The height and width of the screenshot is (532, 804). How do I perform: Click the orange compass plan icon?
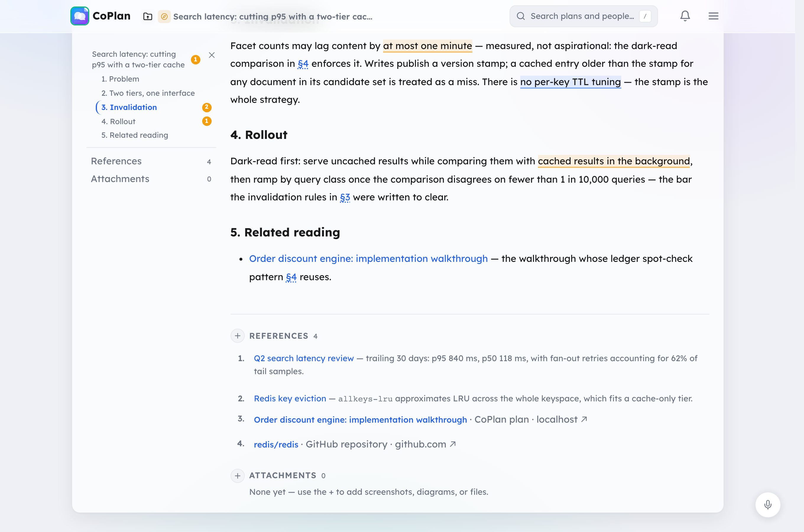click(x=164, y=16)
